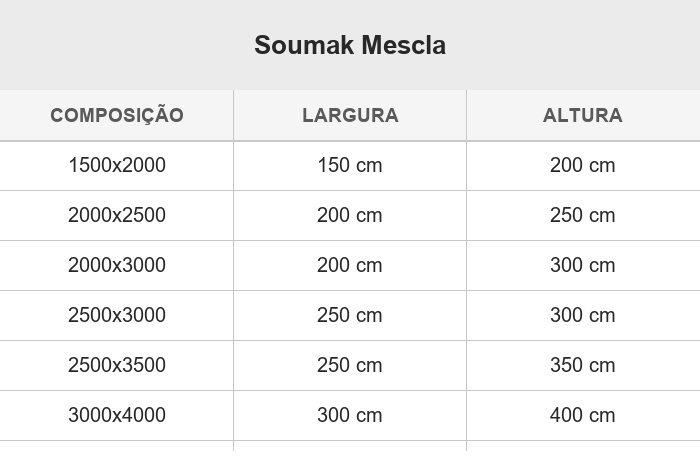Viewport: 700px width, 460px height.
Task: Click the 250 cm height cell
Action: pos(583,216)
